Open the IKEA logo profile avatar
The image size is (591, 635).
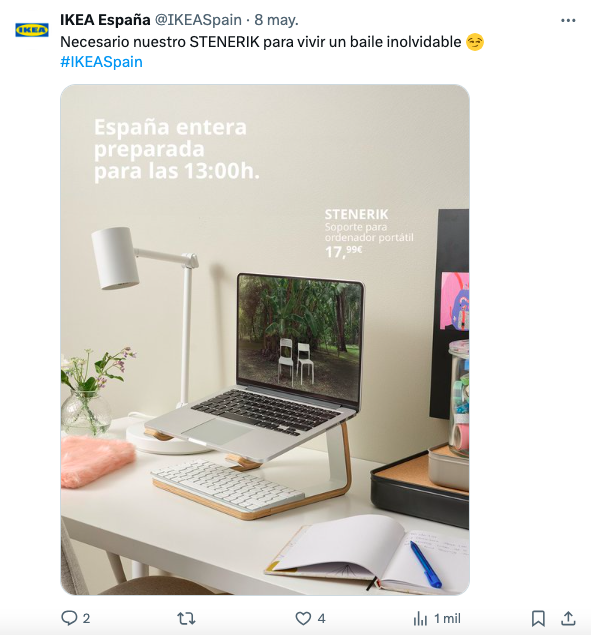[x=32, y=30]
